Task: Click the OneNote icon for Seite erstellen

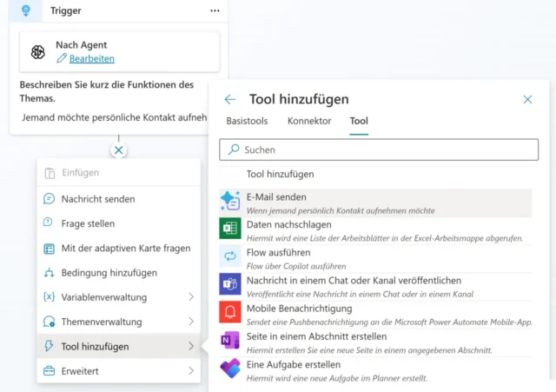Action: tap(230, 342)
